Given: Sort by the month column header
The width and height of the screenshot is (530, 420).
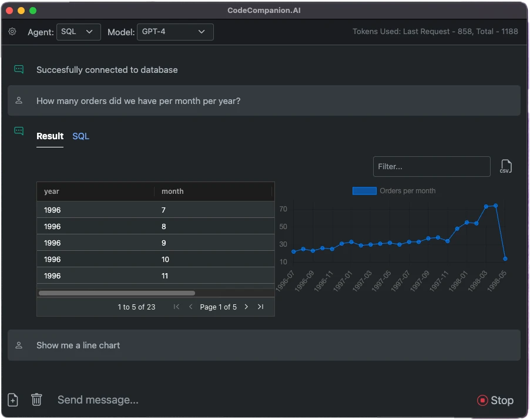Looking at the screenshot, I should point(213,191).
